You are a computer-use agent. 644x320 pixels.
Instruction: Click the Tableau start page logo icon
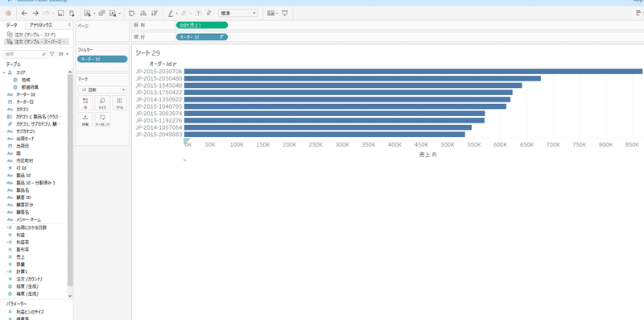coord(8,13)
